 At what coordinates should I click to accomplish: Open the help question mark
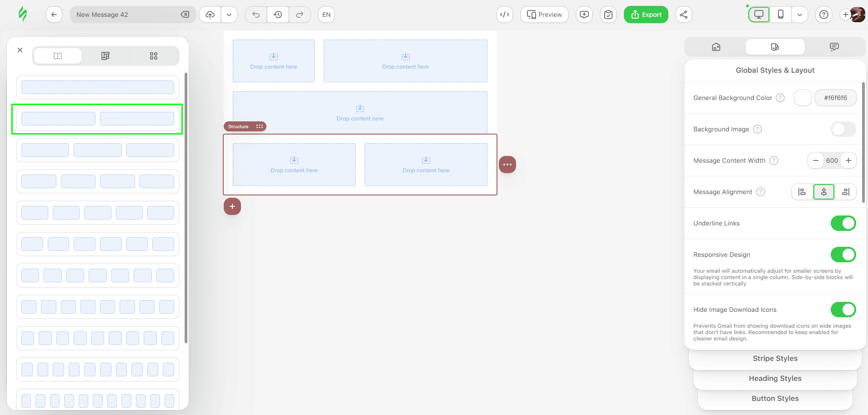823,15
